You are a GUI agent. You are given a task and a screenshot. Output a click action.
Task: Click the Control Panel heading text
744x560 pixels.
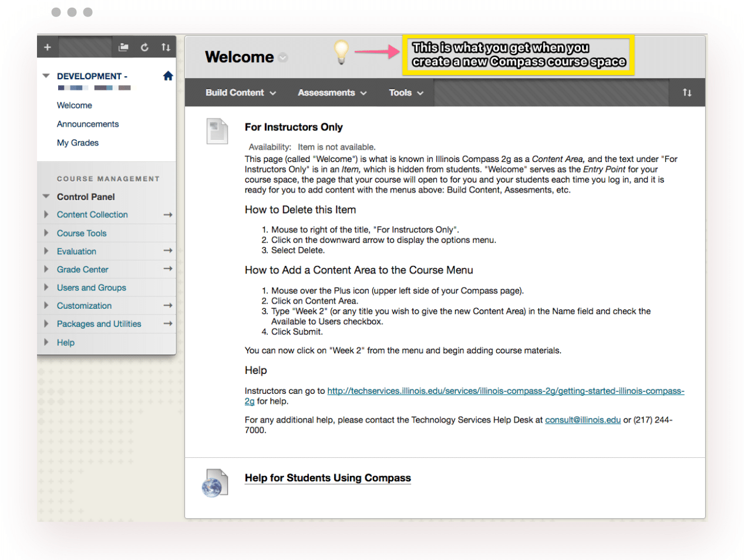coord(86,197)
